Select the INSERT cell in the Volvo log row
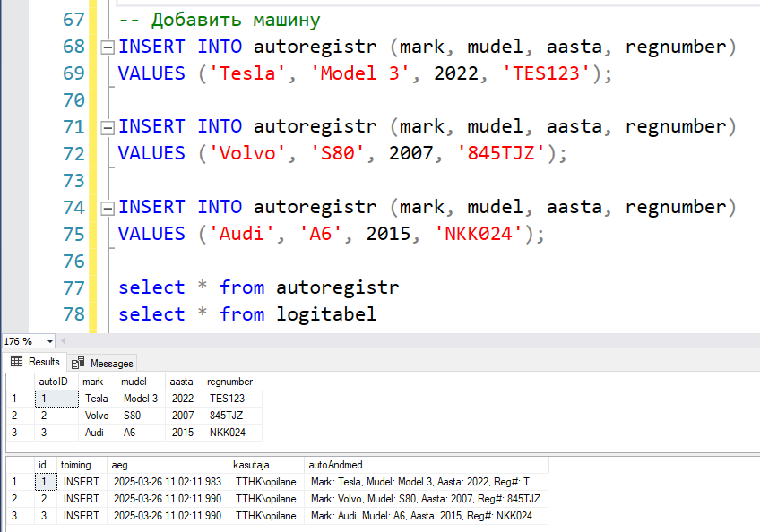The width and height of the screenshot is (760, 532). (82, 499)
